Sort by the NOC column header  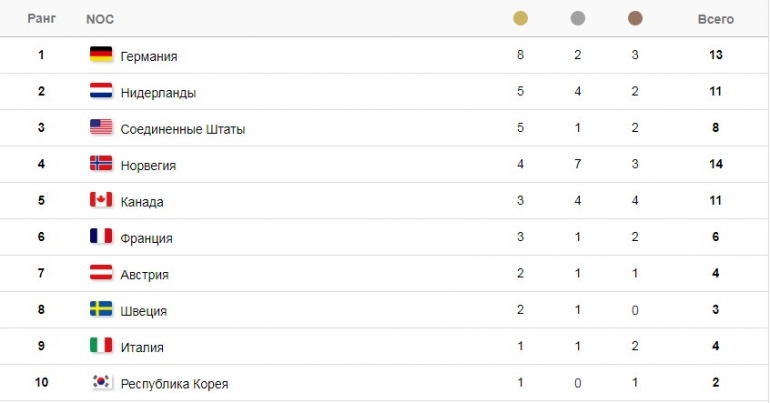[x=100, y=19]
